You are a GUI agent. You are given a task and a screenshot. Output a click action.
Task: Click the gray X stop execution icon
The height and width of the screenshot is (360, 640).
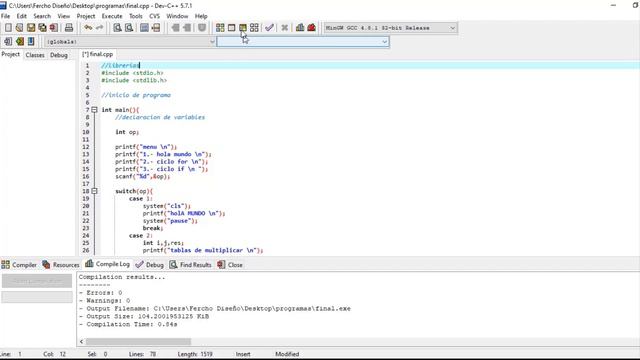[284, 28]
